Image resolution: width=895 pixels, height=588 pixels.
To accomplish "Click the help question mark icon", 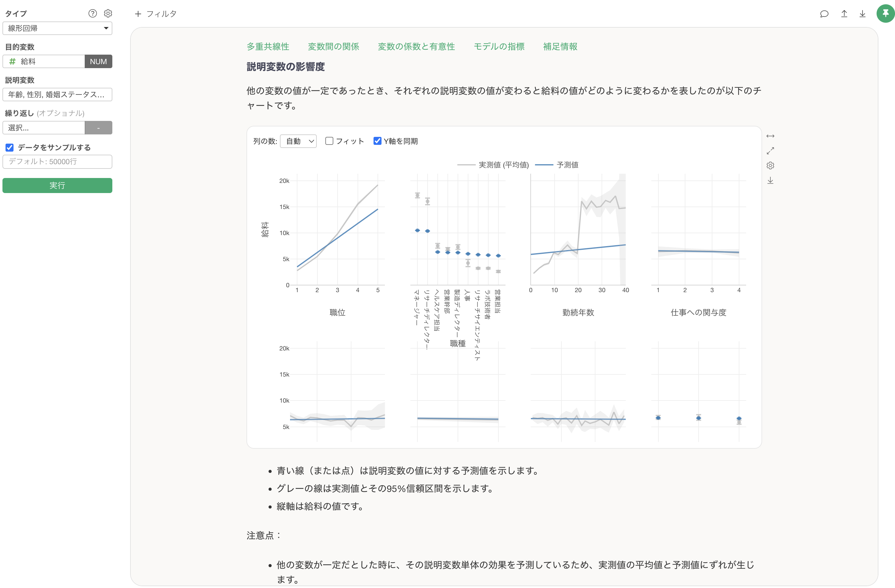I will [92, 14].
